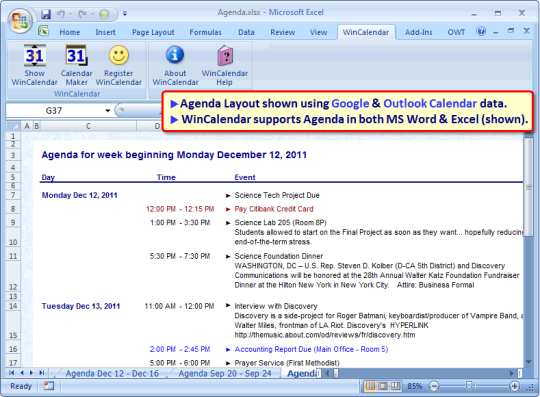Open WinCalendar Help book icon
540x397 pixels.
click(225, 65)
